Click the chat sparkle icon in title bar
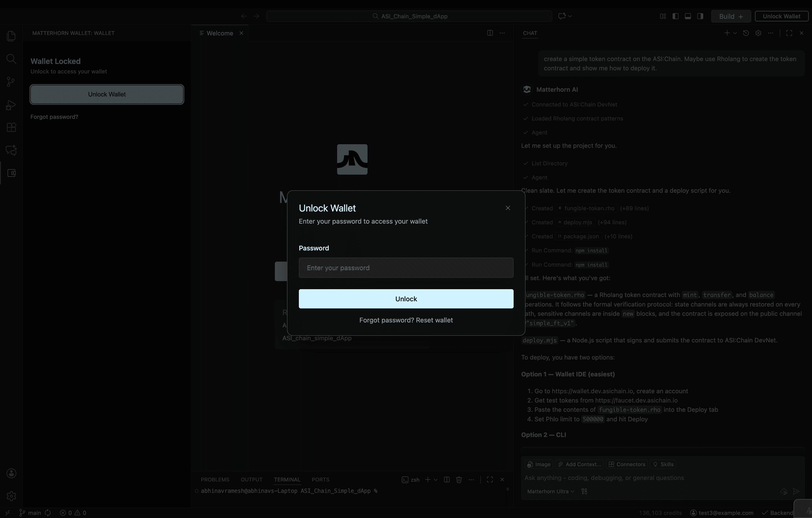The image size is (812, 518). 562,16
